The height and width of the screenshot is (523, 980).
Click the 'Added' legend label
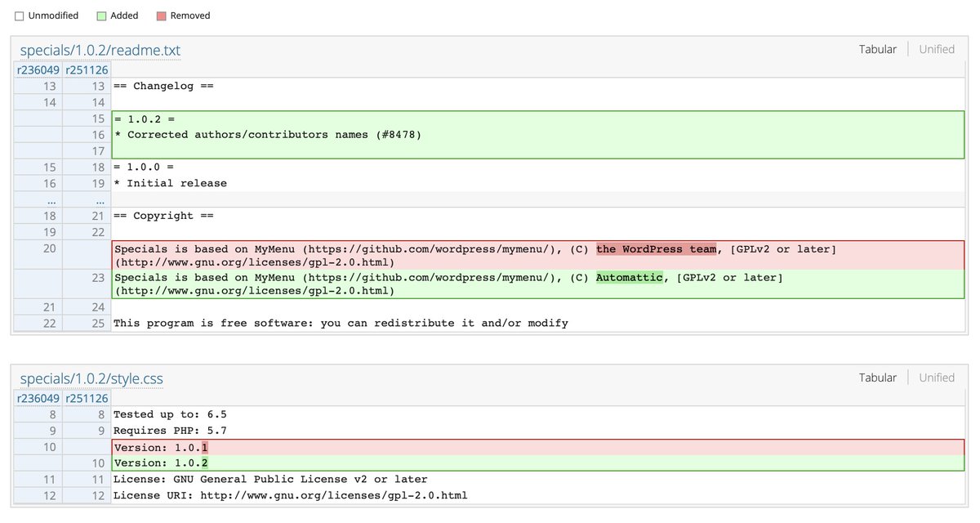point(124,16)
